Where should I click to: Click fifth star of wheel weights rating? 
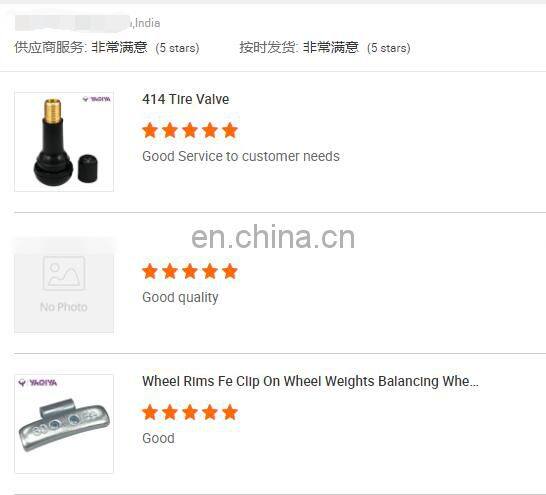[230, 412]
